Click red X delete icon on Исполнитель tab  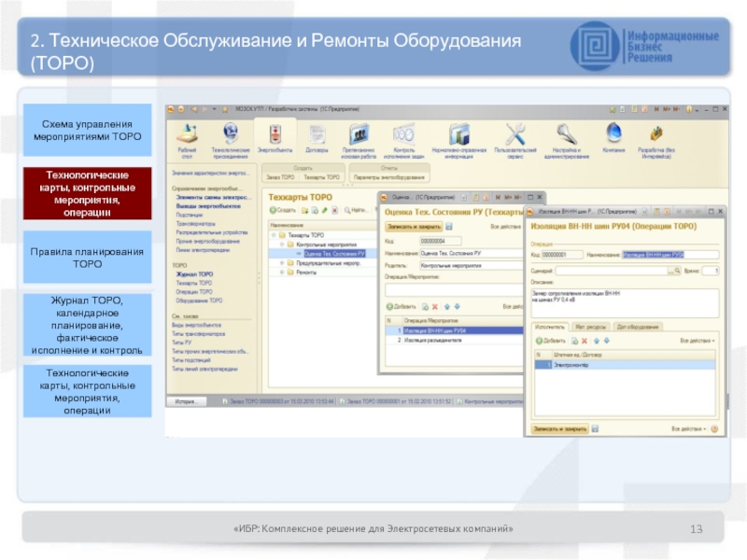(x=585, y=341)
